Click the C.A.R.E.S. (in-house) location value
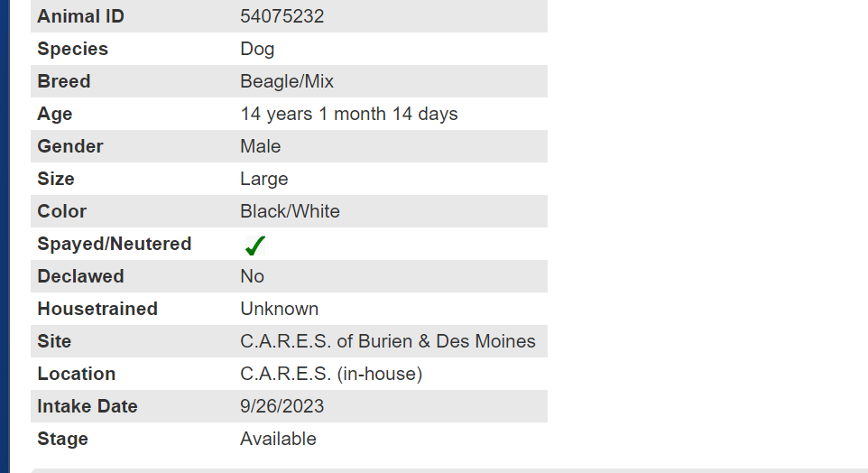The height and width of the screenshot is (473, 868). [x=330, y=374]
